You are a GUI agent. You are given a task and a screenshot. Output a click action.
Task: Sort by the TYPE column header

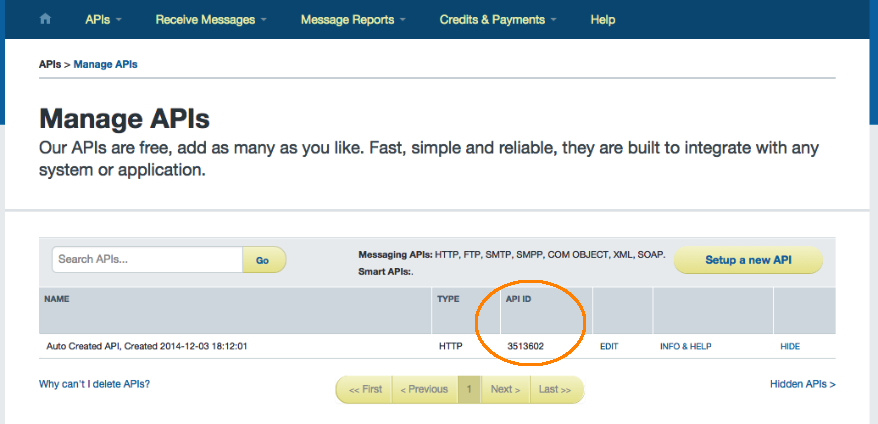click(448, 299)
